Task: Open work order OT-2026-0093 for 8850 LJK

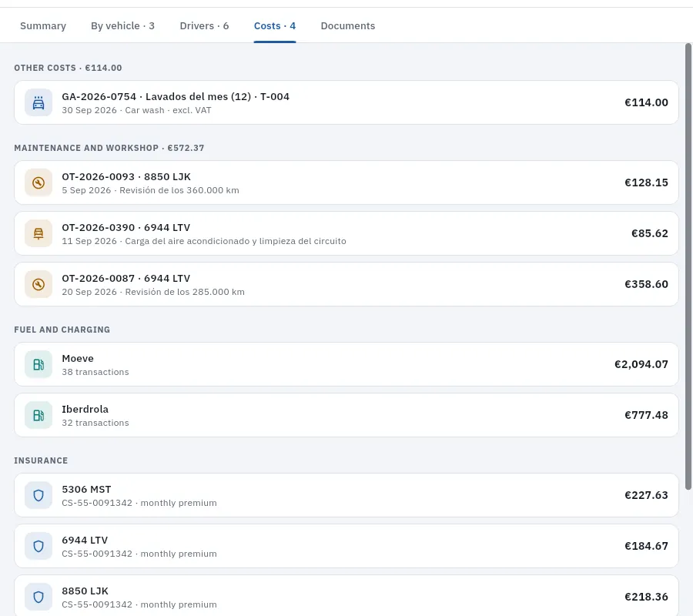Action: coord(346,182)
